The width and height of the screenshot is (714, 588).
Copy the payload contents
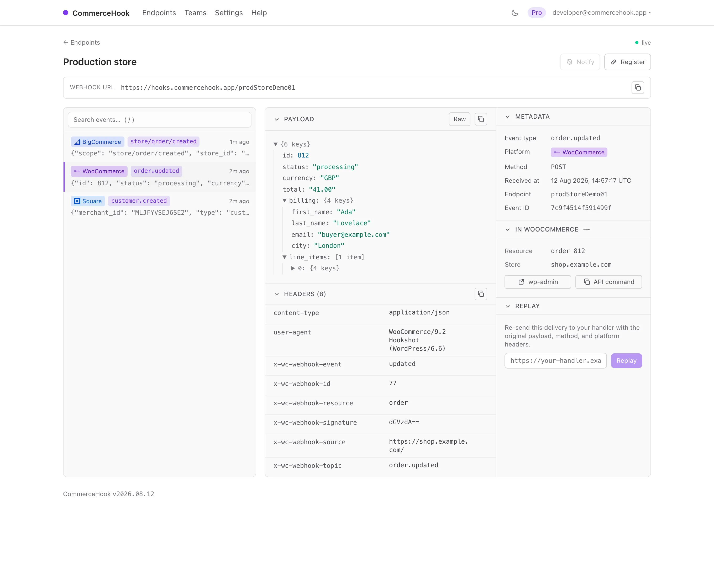(x=481, y=119)
